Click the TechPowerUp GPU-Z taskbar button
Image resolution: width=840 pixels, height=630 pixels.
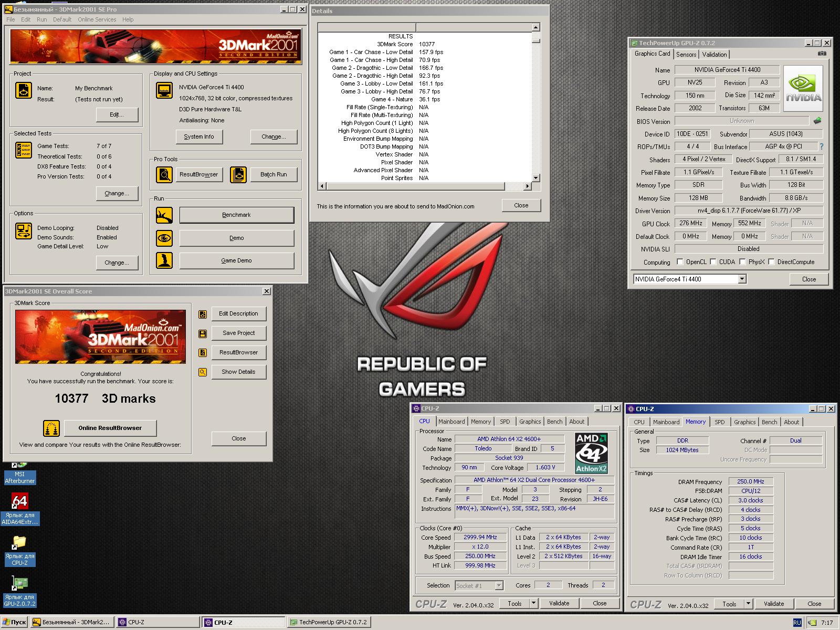[329, 622]
